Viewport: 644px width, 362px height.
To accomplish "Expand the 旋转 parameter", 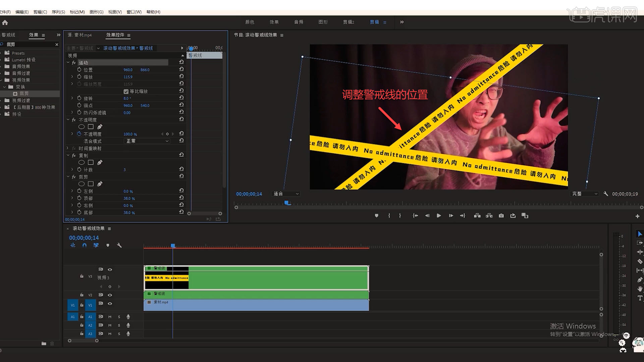I will (72, 98).
